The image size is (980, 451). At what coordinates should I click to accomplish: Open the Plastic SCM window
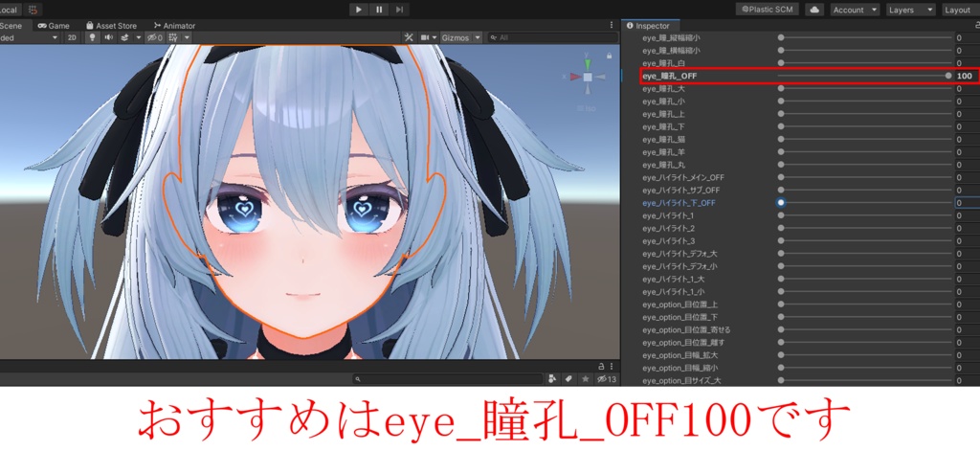(x=768, y=10)
